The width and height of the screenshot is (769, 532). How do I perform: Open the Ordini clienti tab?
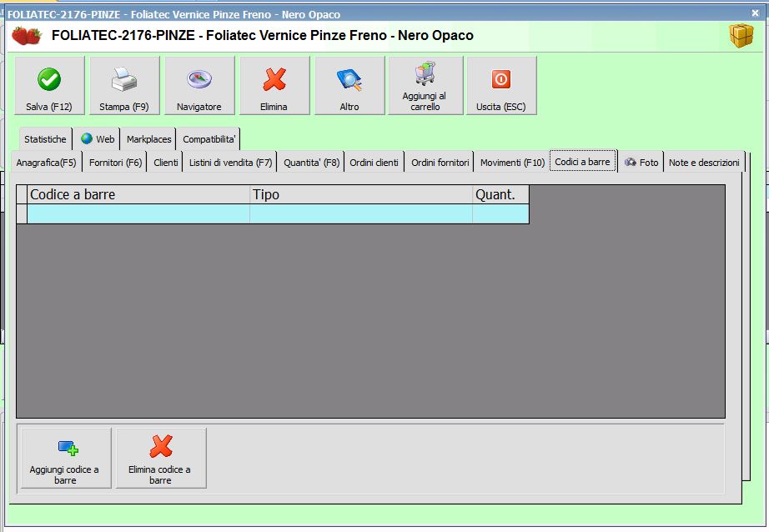click(374, 163)
